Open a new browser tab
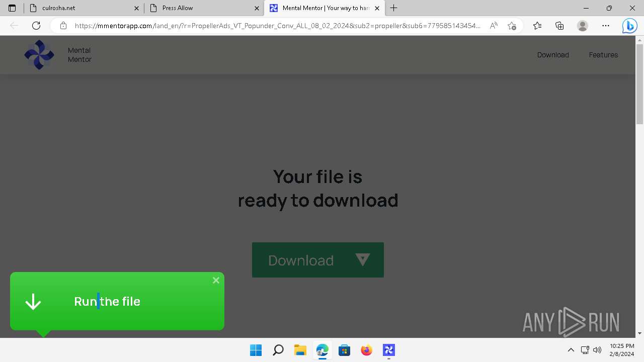This screenshot has width=644, height=362. [394, 8]
